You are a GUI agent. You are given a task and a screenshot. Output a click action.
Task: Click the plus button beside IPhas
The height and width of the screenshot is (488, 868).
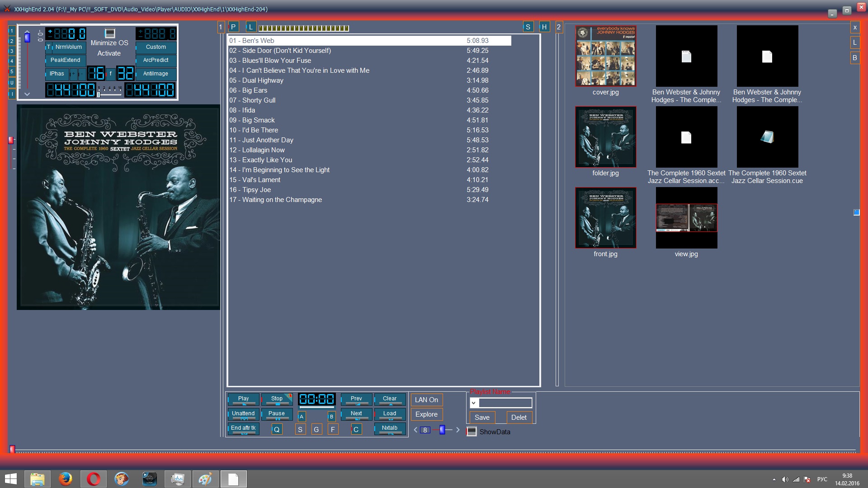pyautogui.click(x=73, y=74)
